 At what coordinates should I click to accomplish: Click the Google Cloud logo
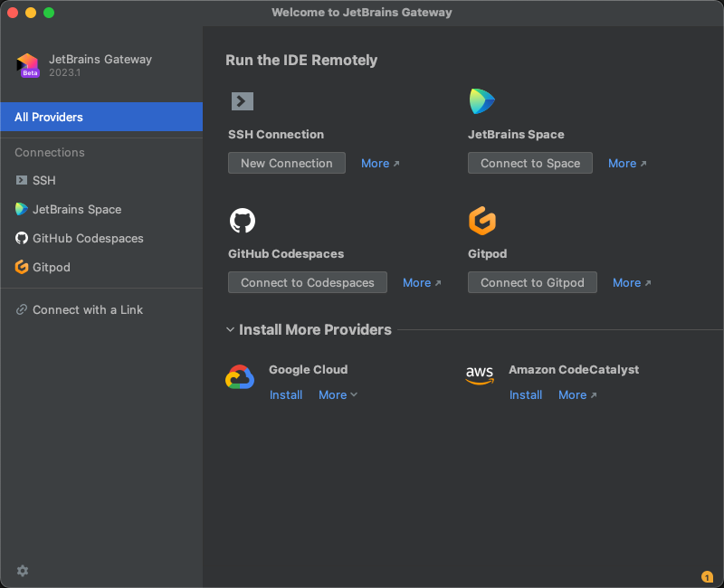coord(240,377)
